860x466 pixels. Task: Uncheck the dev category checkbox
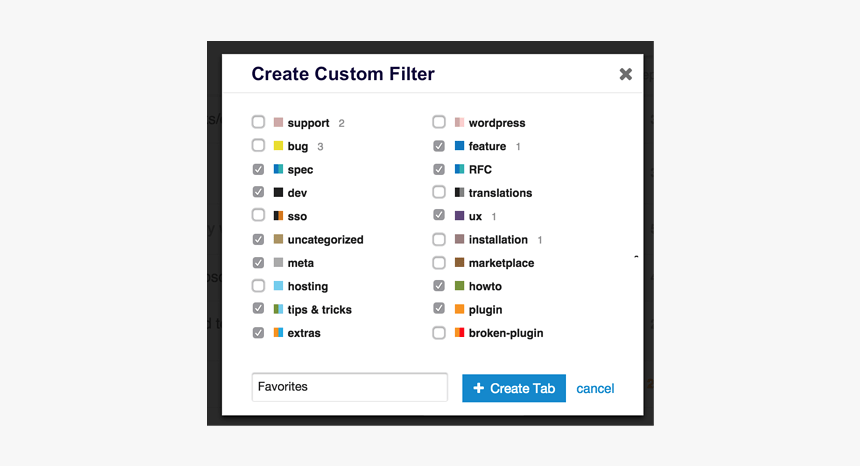(258, 192)
